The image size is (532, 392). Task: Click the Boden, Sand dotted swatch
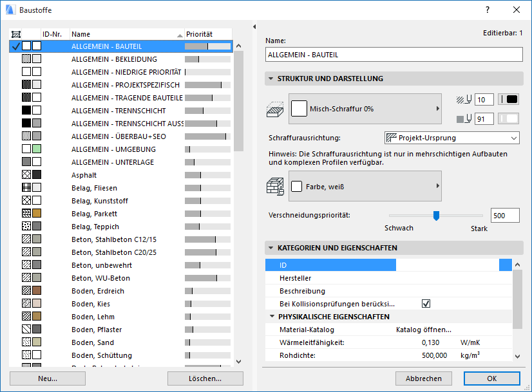coord(26,342)
